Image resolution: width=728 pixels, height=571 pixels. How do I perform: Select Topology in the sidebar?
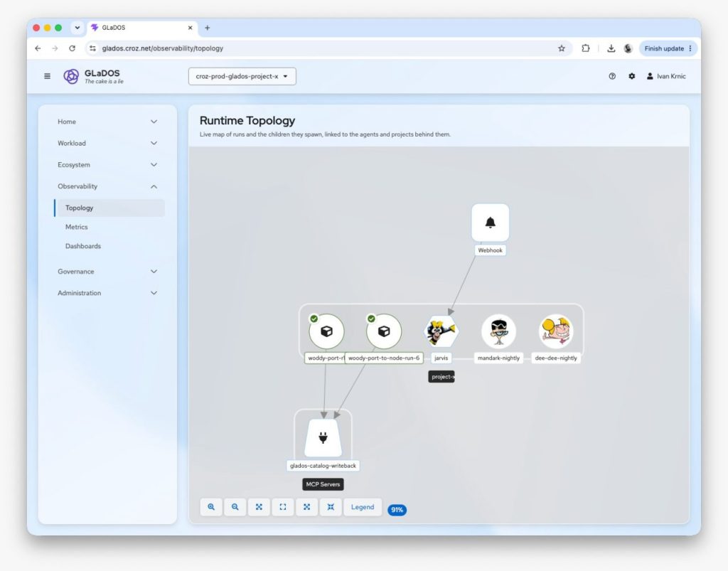click(x=109, y=208)
